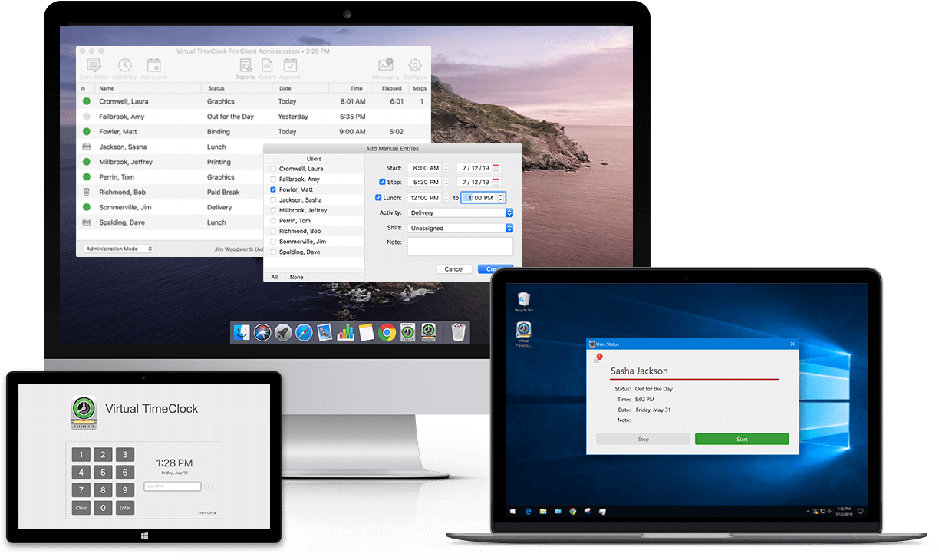Click the Start time stepper arrows
The image size is (939, 560).
point(446,168)
